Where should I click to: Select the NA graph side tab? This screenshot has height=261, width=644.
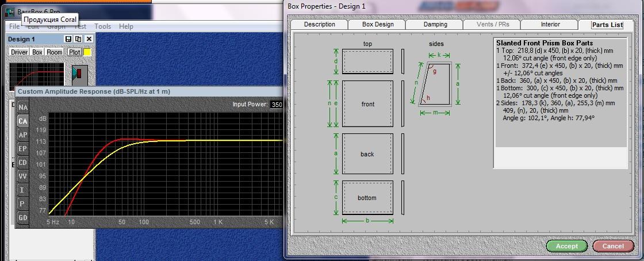[23, 108]
